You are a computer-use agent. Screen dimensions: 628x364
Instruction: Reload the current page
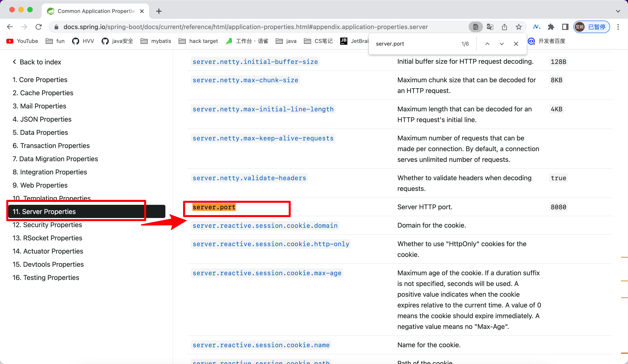click(39, 27)
